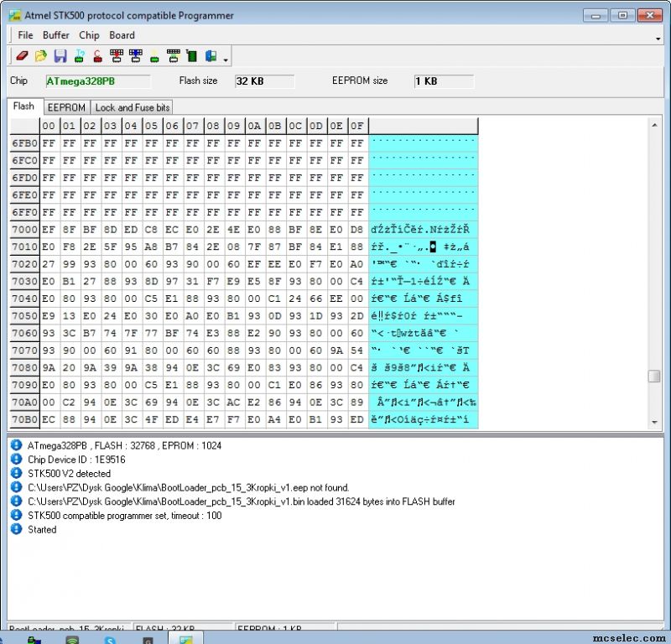Click the Chip name field showing ATmega328PB
Image resolution: width=671 pixels, height=644 pixels.
point(98,81)
